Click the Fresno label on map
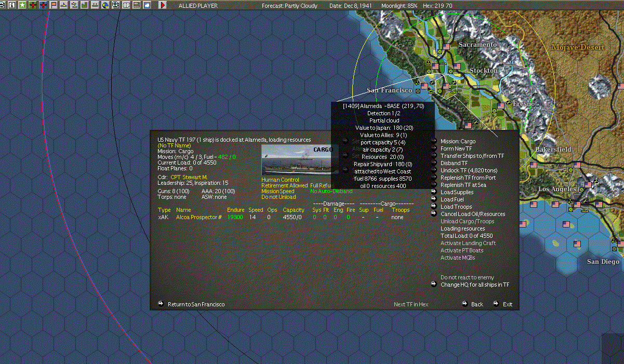Viewport: 624px width, 364px height. [523, 103]
